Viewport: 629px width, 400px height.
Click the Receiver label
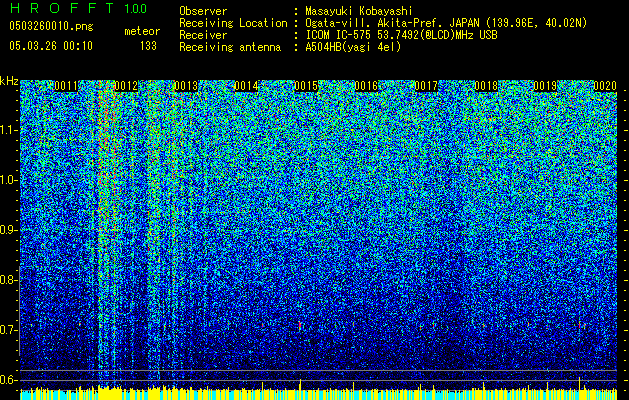203,35
